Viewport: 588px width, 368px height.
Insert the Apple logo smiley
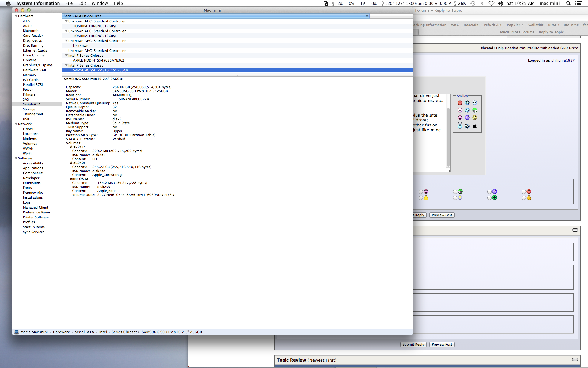point(475,126)
